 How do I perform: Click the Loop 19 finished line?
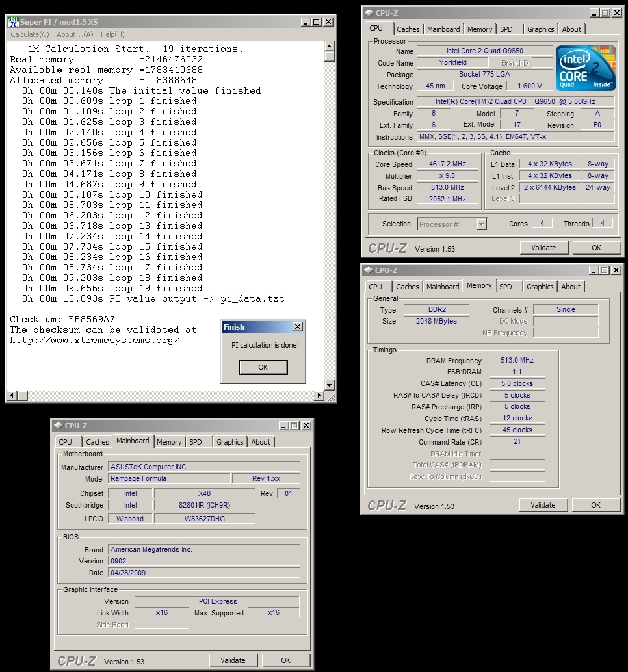112,288
